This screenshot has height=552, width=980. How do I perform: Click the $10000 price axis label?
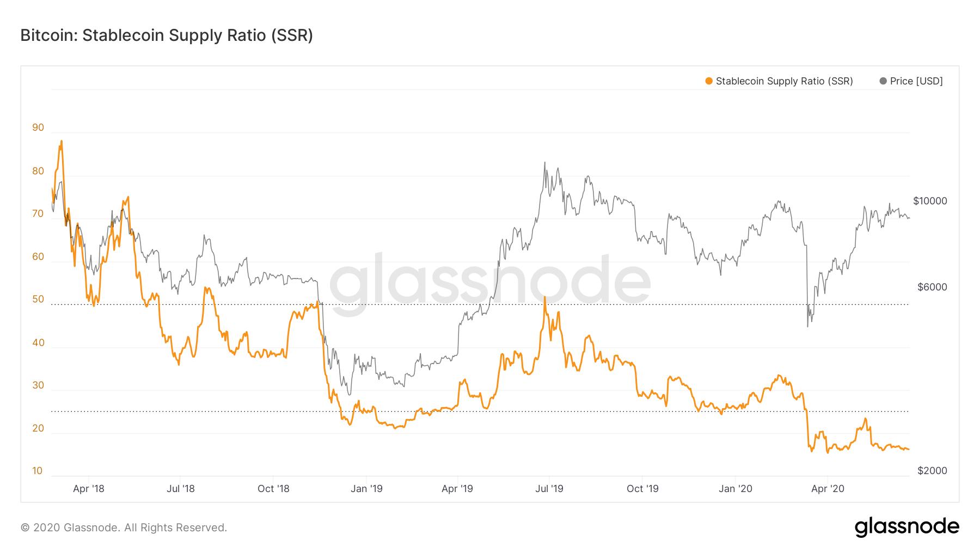(x=930, y=201)
